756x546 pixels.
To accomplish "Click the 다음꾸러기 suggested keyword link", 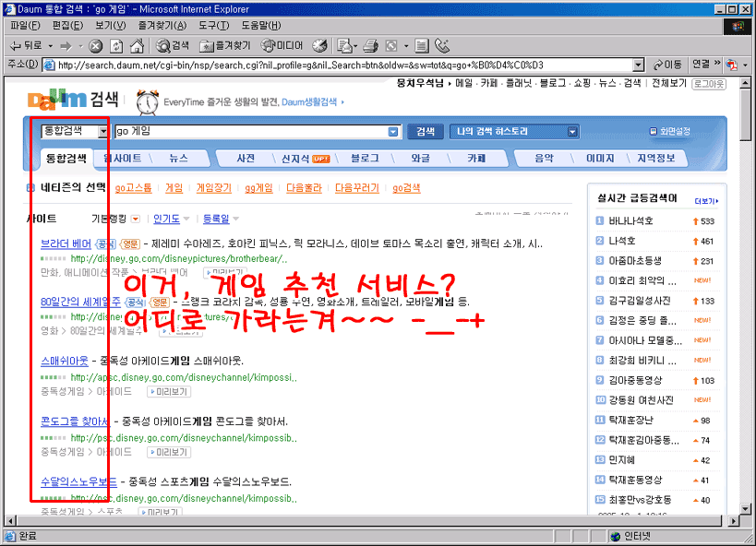I will click(357, 188).
